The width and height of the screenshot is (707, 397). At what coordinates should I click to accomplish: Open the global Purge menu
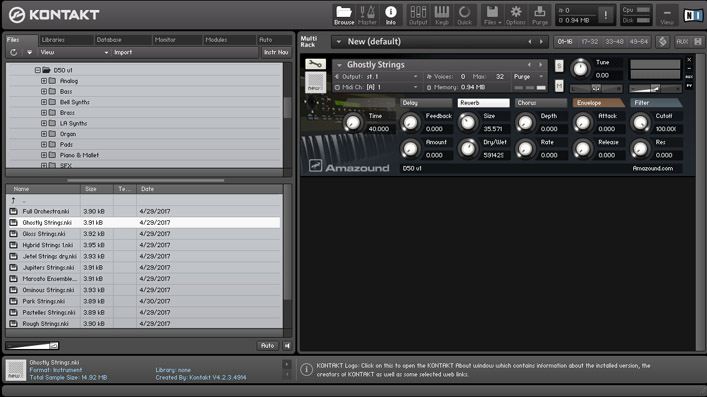[x=539, y=15]
